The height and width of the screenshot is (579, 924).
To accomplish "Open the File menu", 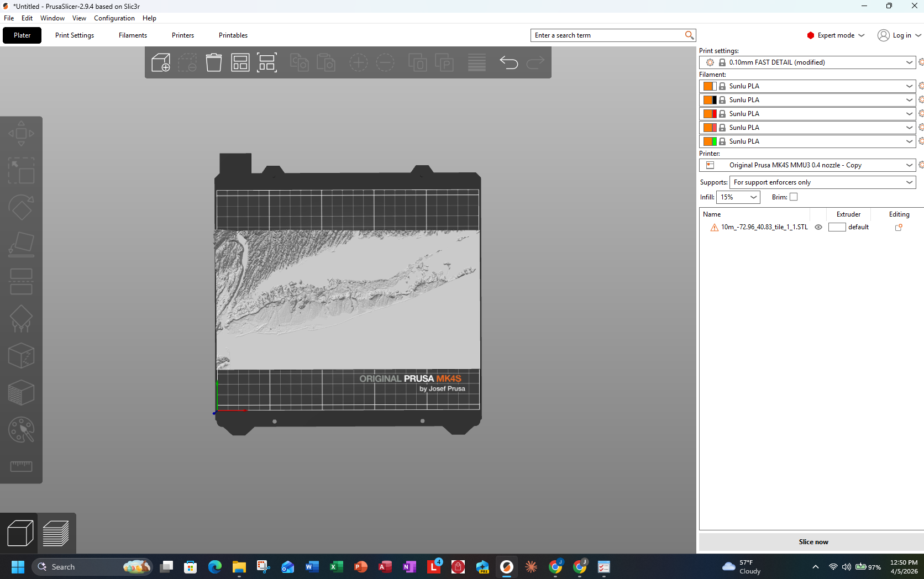I will click(9, 18).
